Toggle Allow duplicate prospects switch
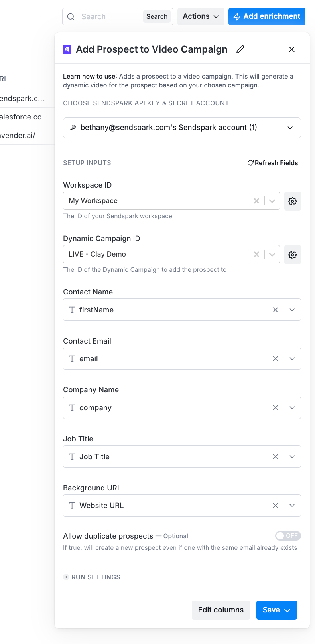The width and height of the screenshot is (315, 644). coord(288,536)
